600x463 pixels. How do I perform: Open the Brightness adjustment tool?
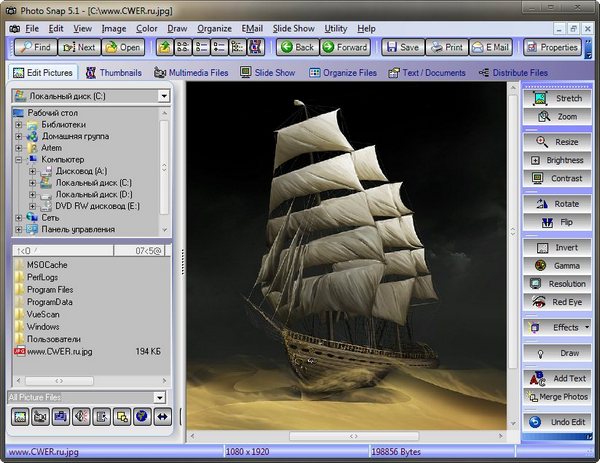coord(558,160)
